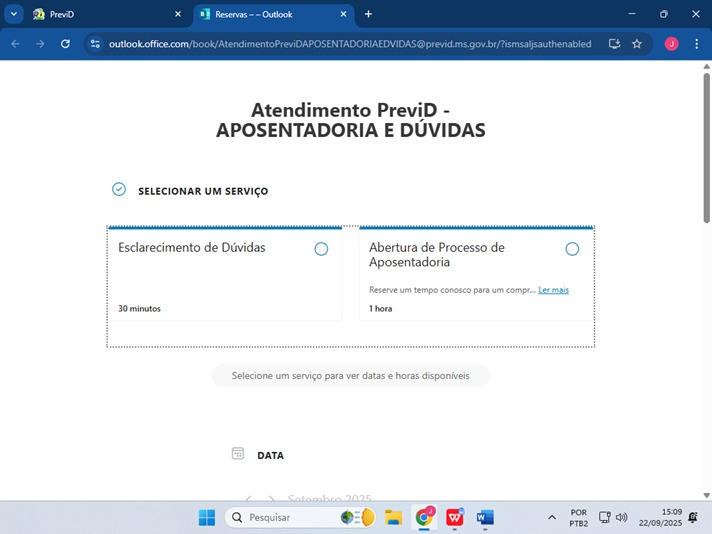Viewport: 712px width, 534px height.
Task: Open the clock showing 15:09 22/09/2025
Action: click(x=660, y=518)
